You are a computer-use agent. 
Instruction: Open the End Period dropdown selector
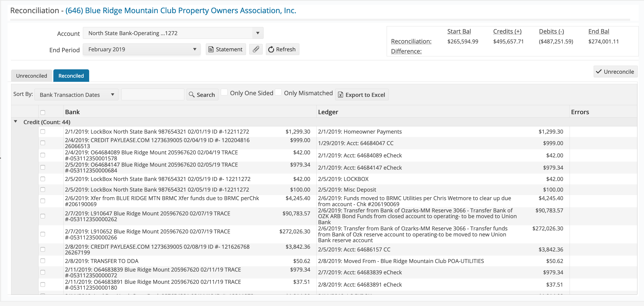[142, 49]
